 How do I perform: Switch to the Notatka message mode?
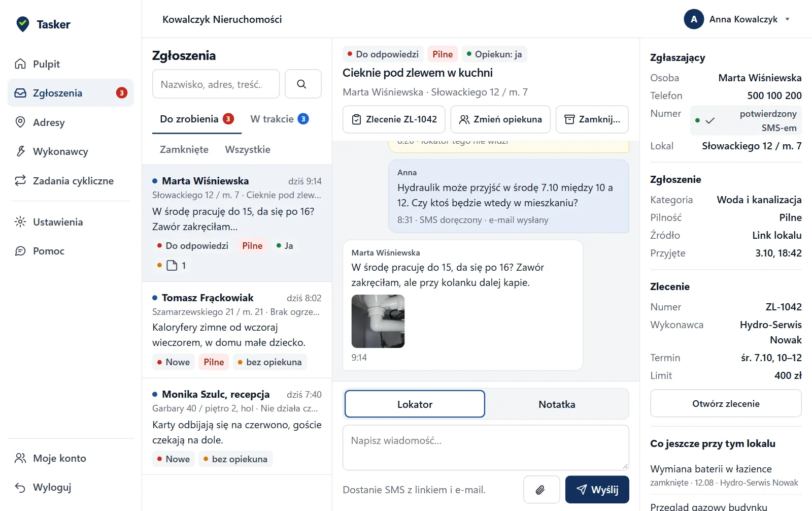[557, 404]
